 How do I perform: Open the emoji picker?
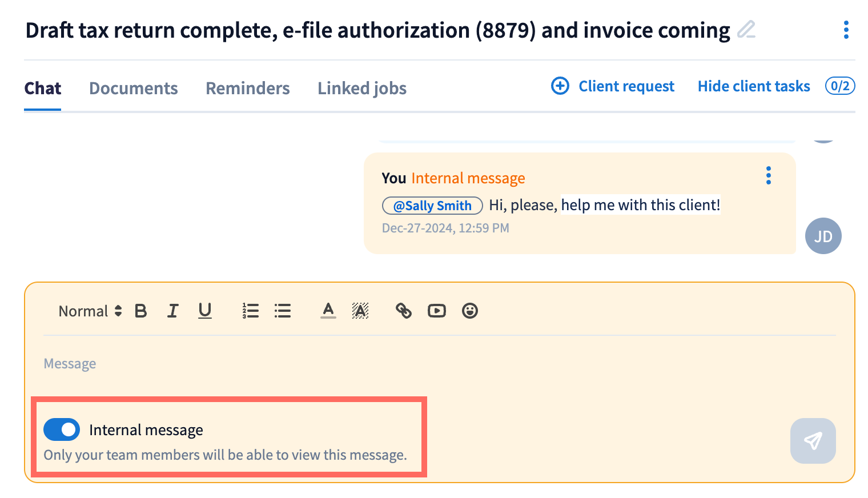[x=470, y=311]
